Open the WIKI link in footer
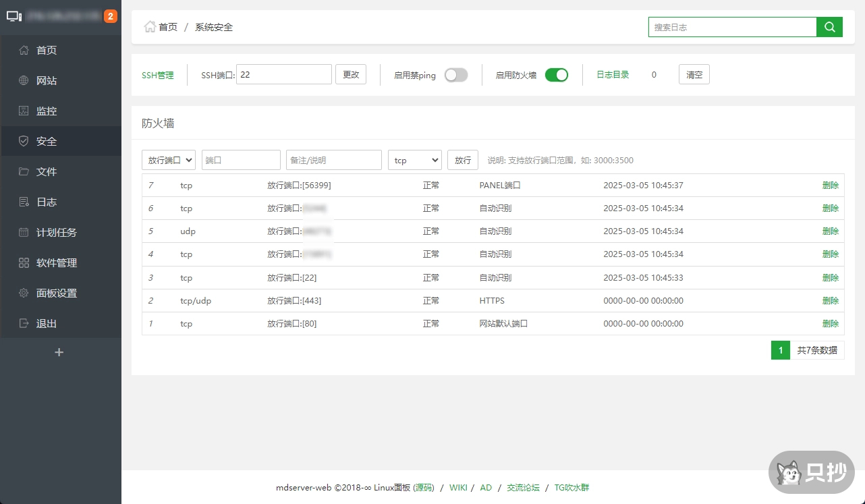This screenshot has height=504, width=865. point(458,488)
